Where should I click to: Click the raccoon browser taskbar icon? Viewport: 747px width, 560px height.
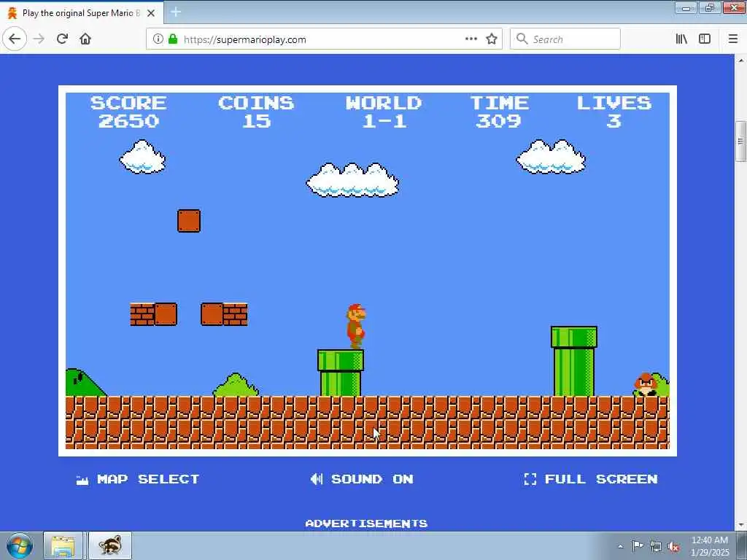110,545
